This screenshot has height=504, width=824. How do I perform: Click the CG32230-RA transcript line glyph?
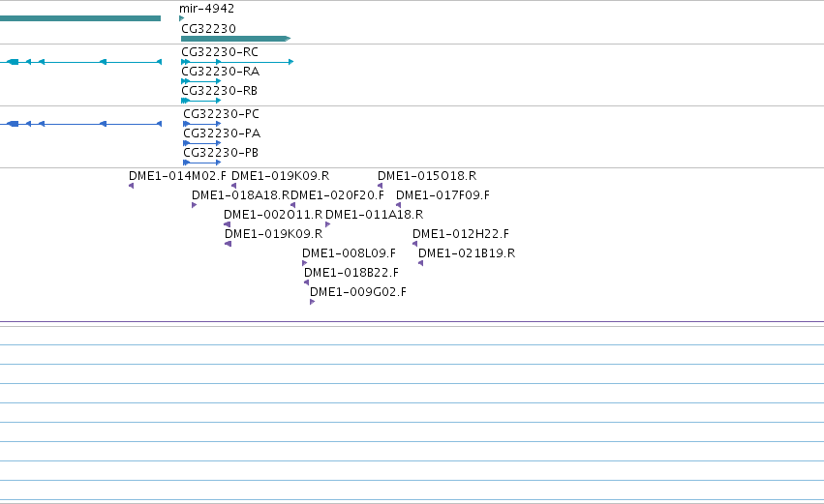[x=200, y=81]
